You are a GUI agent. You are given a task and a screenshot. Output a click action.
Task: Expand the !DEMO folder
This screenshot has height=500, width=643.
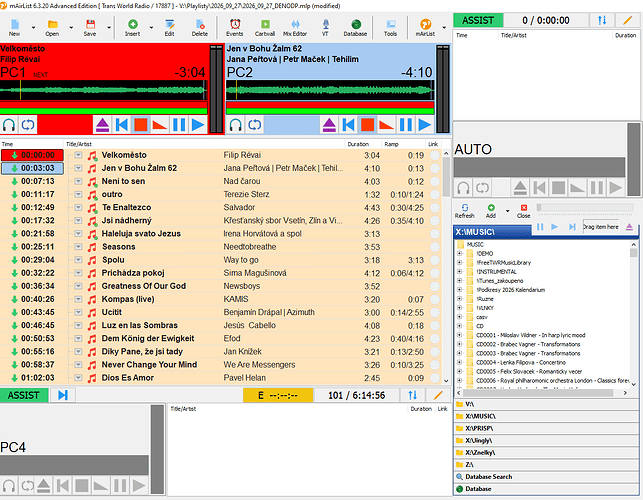coord(460,253)
